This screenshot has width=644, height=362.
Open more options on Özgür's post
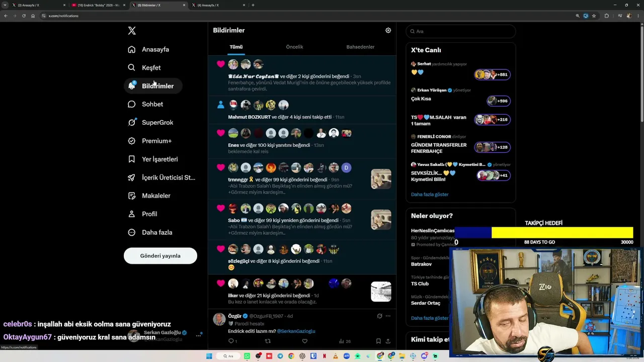click(x=388, y=316)
